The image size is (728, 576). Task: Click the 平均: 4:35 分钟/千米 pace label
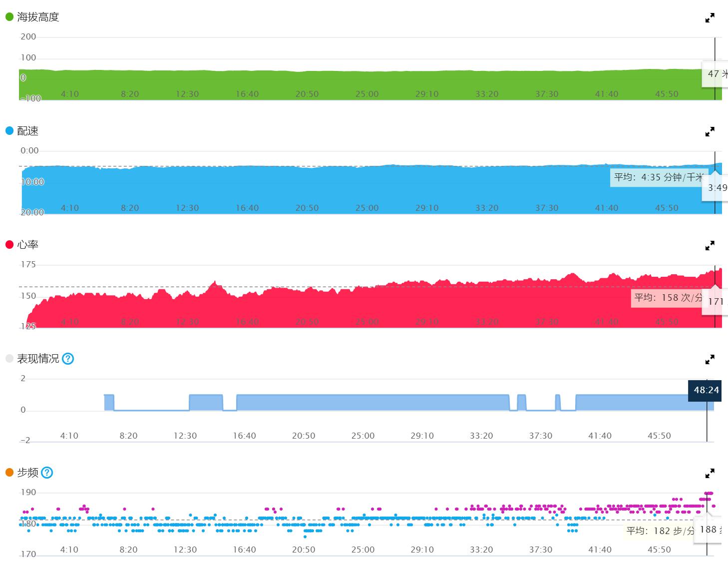(658, 177)
